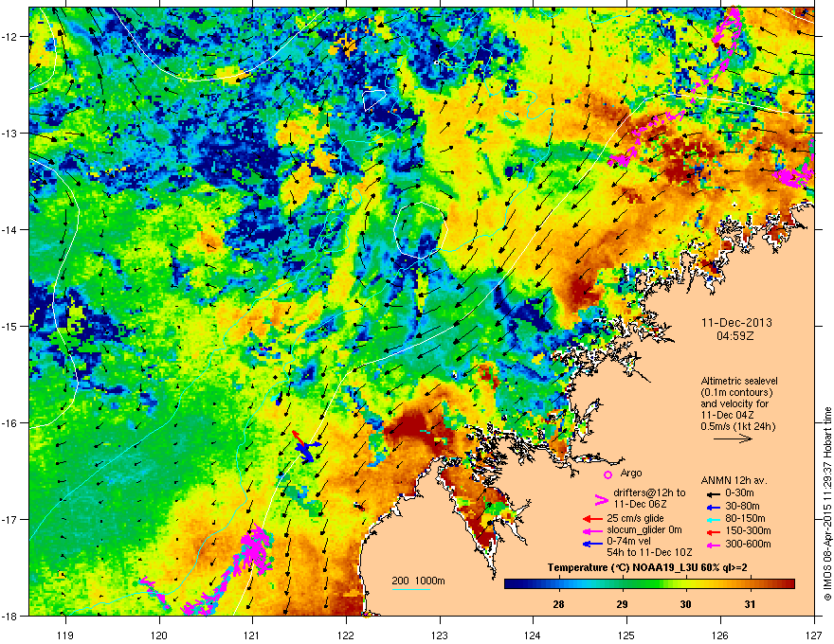Click the cyan ANMN 80-150m legend arrow

[x=713, y=519]
